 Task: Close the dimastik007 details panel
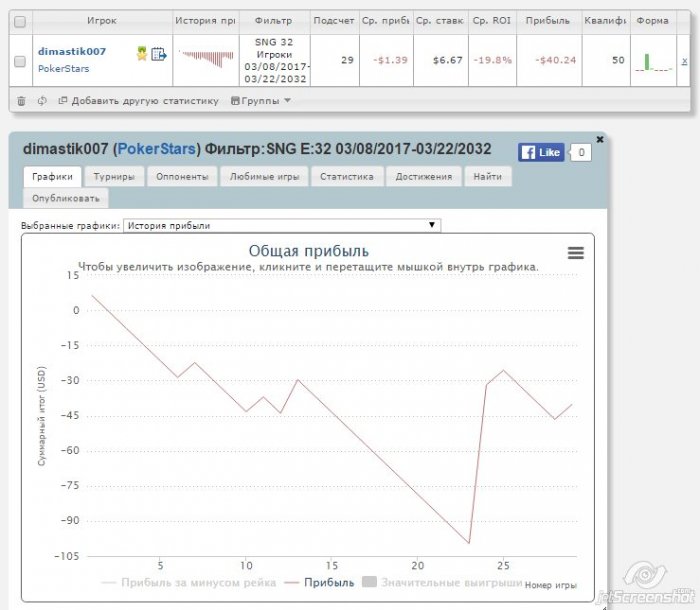600,139
